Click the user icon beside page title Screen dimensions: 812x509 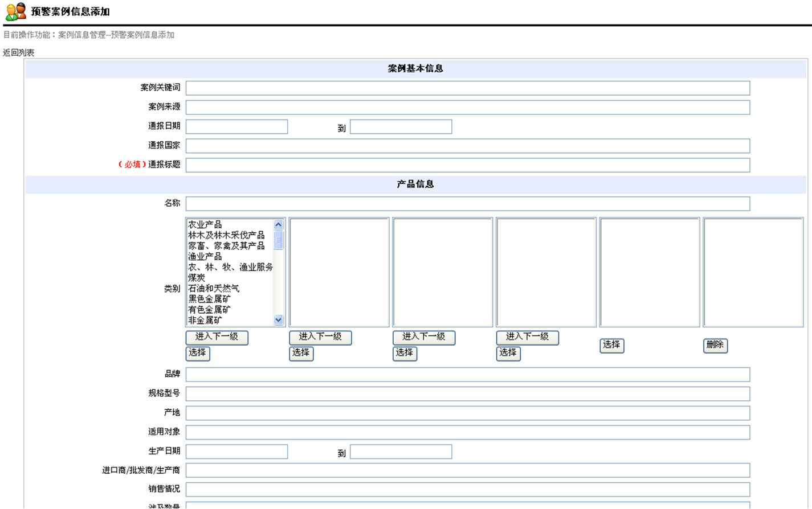[x=15, y=11]
